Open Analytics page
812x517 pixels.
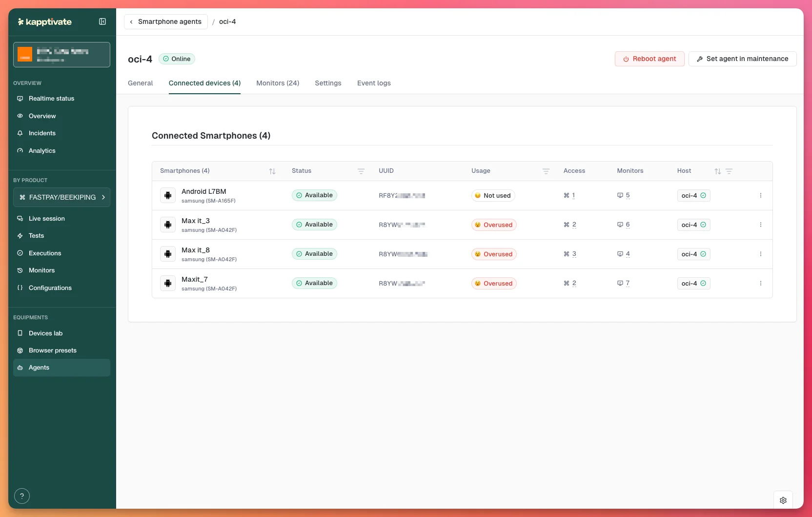coord(61,151)
